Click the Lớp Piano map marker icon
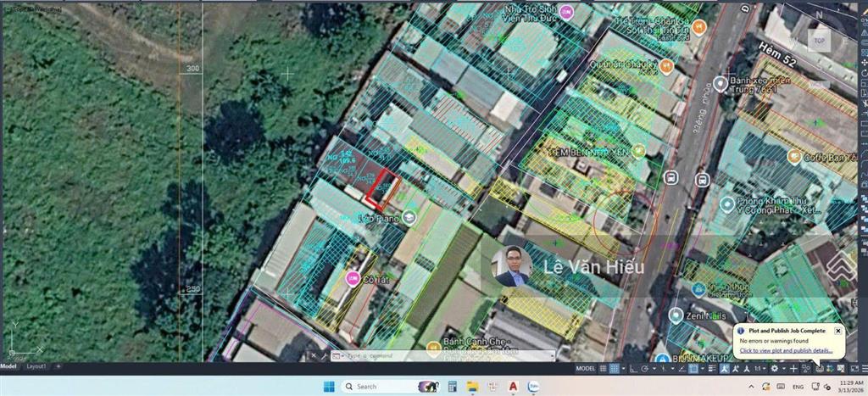This screenshot has width=868, height=396. point(409,217)
